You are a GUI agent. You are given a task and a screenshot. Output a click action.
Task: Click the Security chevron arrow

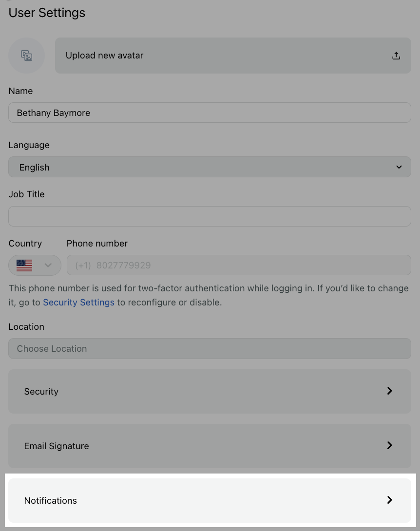(x=389, y=391)
